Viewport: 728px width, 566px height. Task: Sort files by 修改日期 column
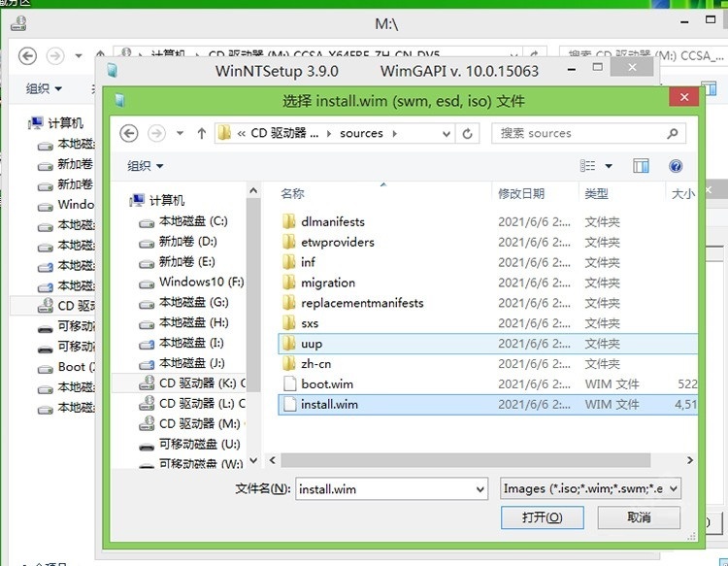(521, 193)
